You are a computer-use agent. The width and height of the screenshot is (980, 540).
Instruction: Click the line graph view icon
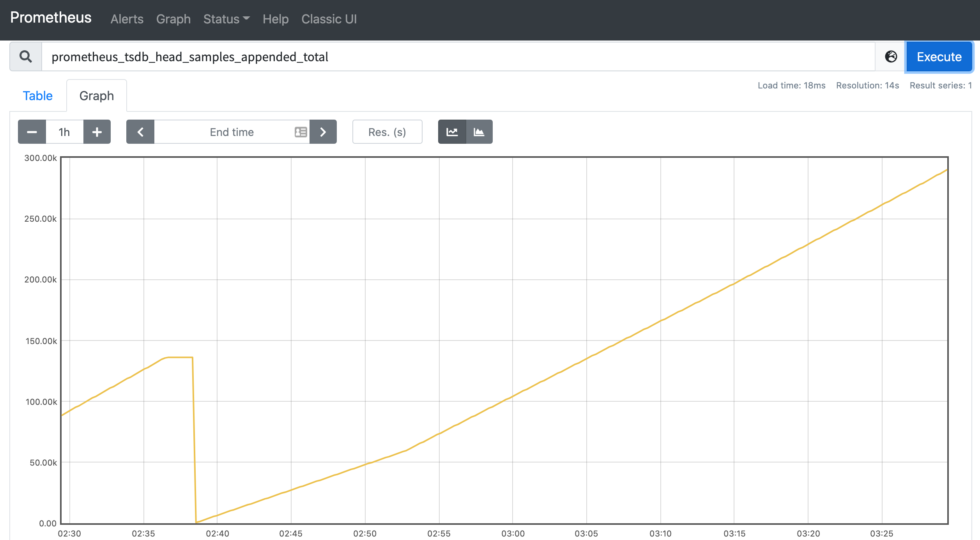pyautogui.click(x=453, y=132)
